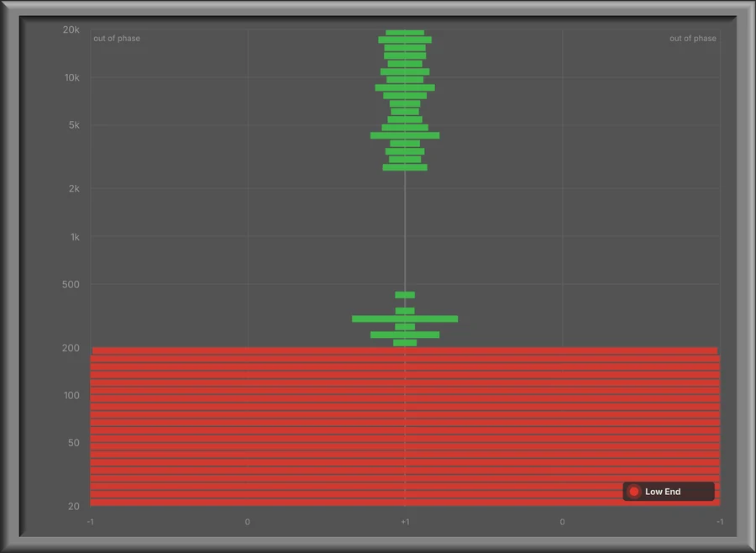
Task: Select the 20k frequency axis label
Action: (71, 30)
